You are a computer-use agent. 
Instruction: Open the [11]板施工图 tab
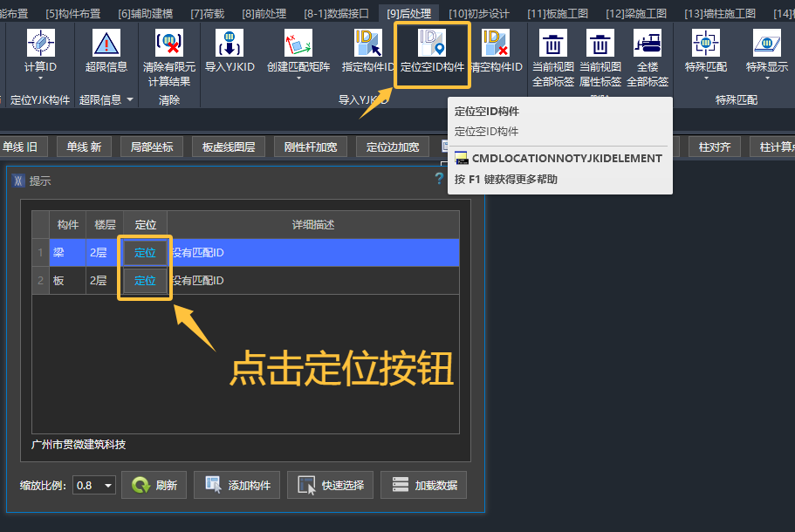[558, 13]
